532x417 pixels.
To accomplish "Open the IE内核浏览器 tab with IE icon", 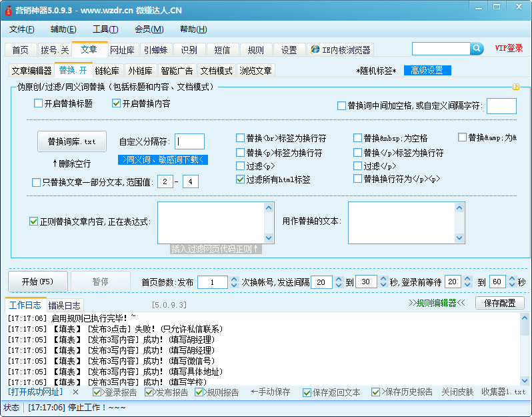I will click(340, 50).
